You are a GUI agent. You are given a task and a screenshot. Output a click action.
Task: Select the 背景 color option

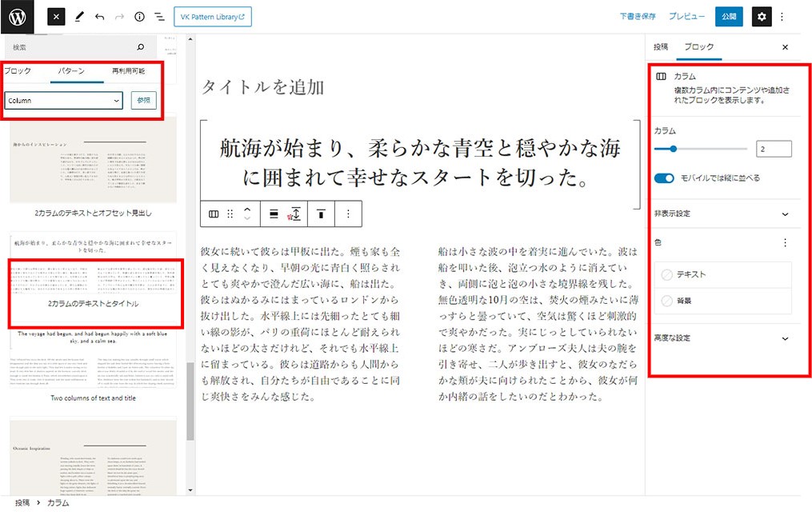click(683, 301)
